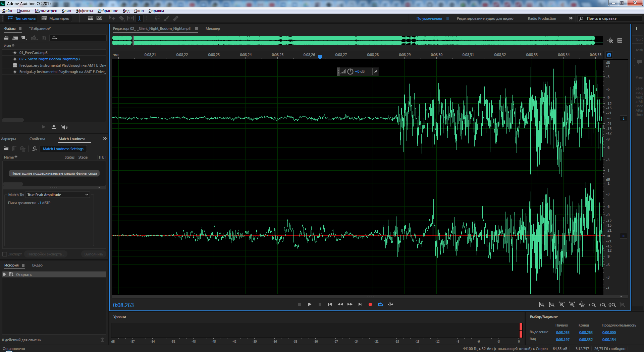
Task: Open file icon in Files panel
Action: (6, 38)
